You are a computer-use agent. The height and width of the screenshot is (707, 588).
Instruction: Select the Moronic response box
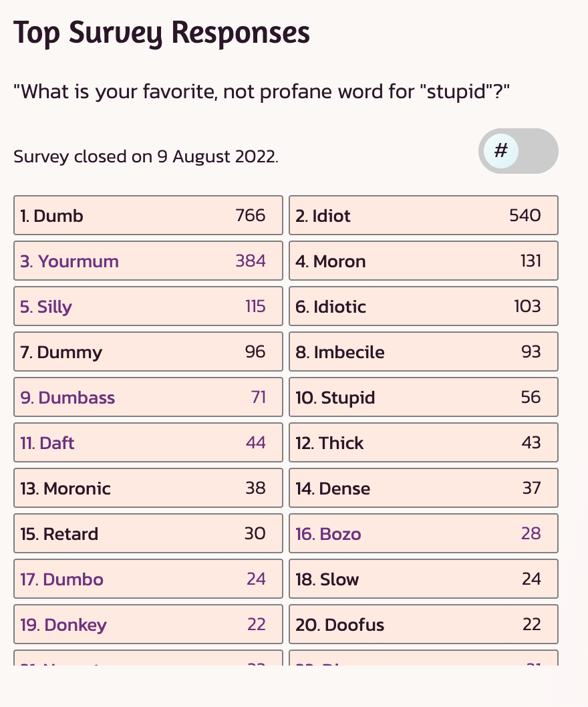[148, 488]
